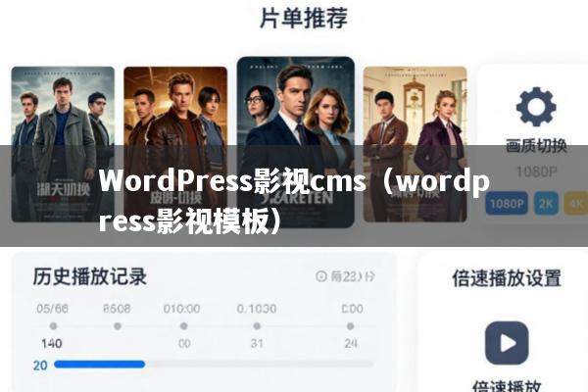The image size is (588, 392).
Task: Click the 倍速播放设置 heading
Action: (507, 278)
